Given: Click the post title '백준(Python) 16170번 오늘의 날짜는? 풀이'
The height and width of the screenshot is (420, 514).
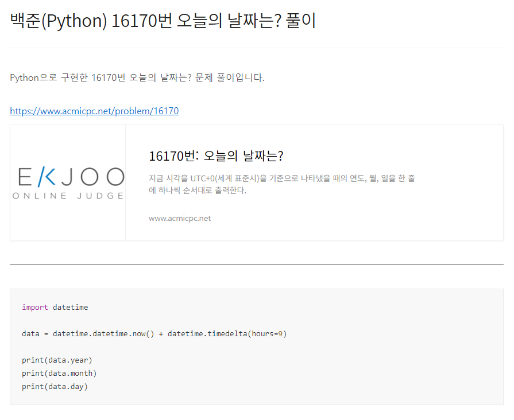Looking at the screenshot, I should click(163, 21).
